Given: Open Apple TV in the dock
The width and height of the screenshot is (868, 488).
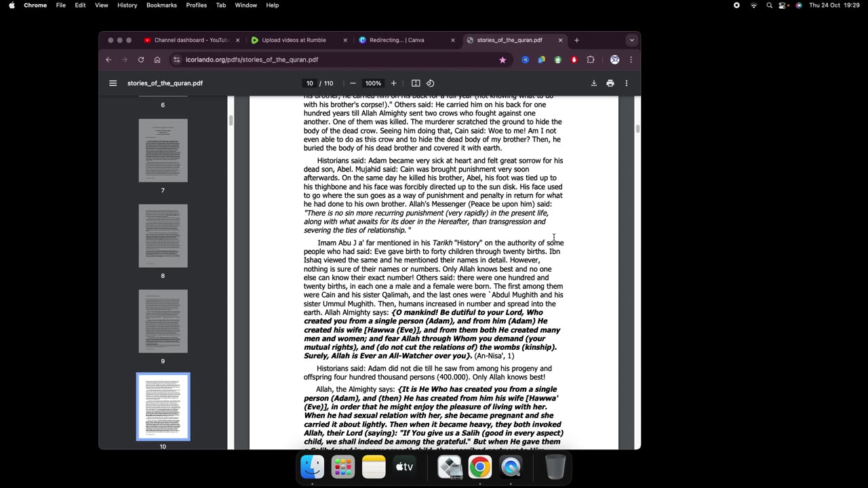Looking at the screenshot, I should tap(404, 466).
